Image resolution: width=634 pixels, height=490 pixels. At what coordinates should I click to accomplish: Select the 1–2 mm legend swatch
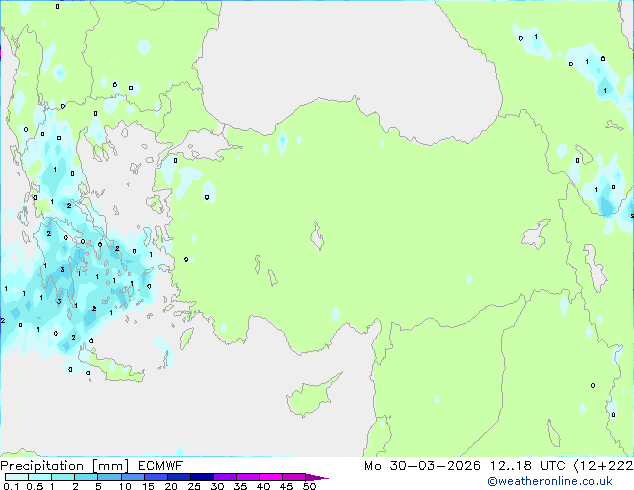63,477
